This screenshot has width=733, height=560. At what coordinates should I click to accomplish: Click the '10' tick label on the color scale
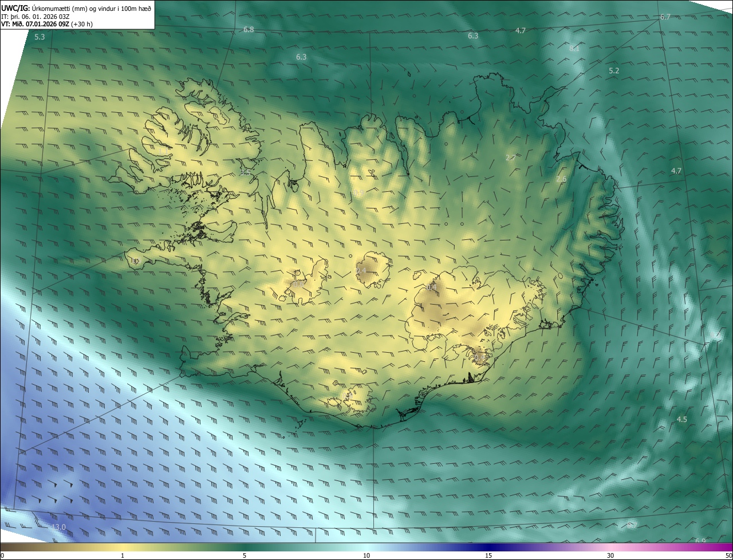[x=366, y=556]
